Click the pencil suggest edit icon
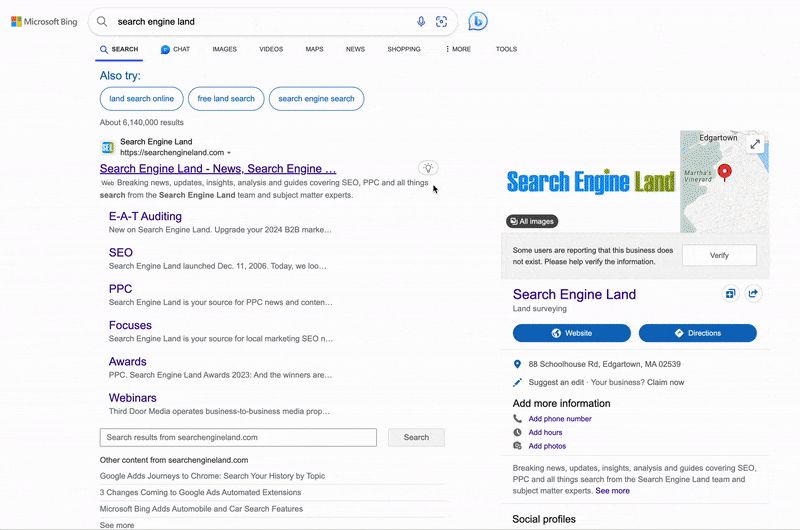 (517, 382)
